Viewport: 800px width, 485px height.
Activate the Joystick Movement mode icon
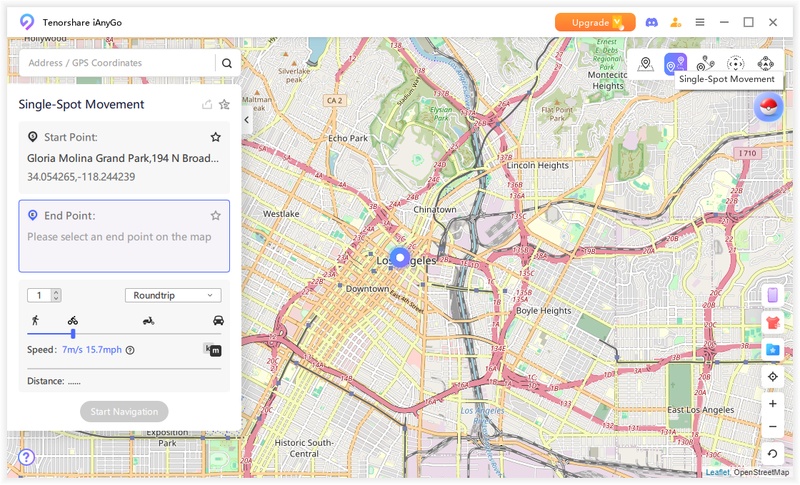tap(736, 64)
